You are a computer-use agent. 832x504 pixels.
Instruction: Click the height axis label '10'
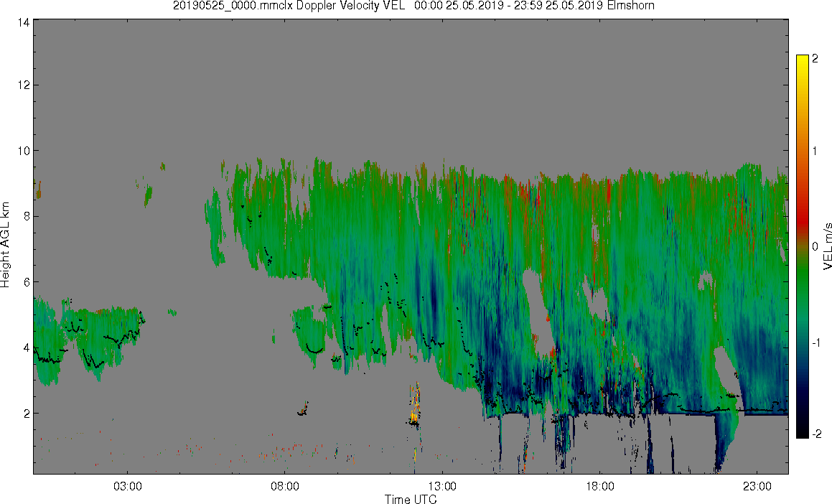24,151
